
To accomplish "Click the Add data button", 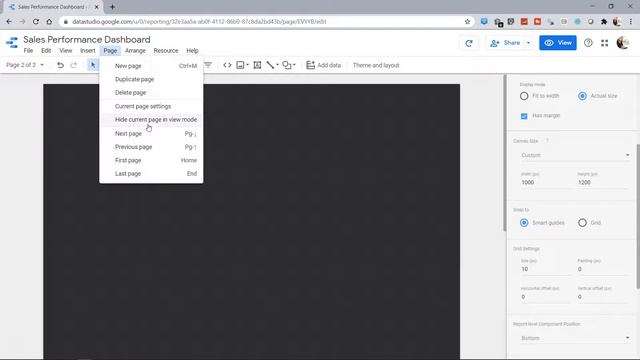I will tap(323, 65).
